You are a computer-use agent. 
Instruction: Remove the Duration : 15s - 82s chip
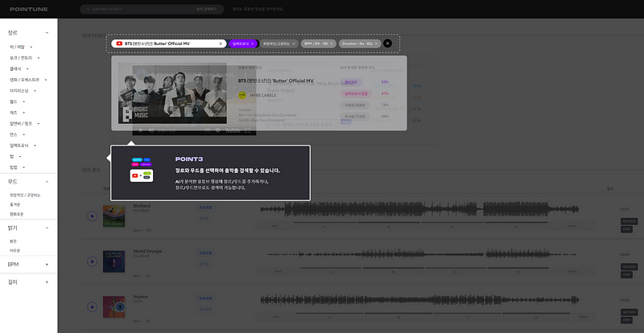tap(376, 43)
